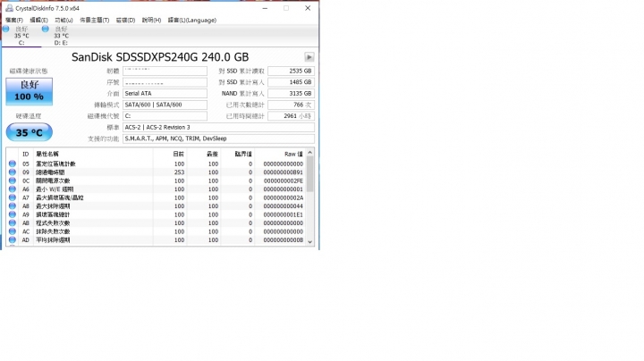Click the 1485 GB host writes value
The image size is (644, 361).
[x=292, y=82]
